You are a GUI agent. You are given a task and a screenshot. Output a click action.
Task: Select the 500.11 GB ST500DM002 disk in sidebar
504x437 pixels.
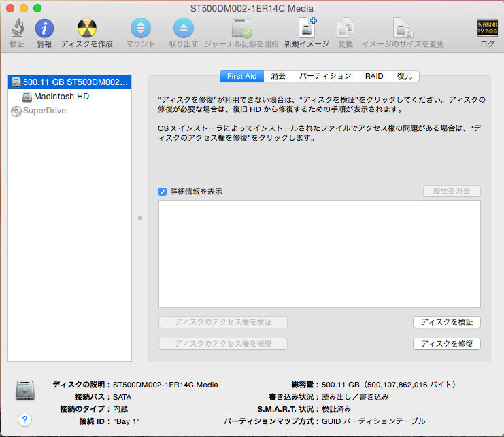[69, 82]
